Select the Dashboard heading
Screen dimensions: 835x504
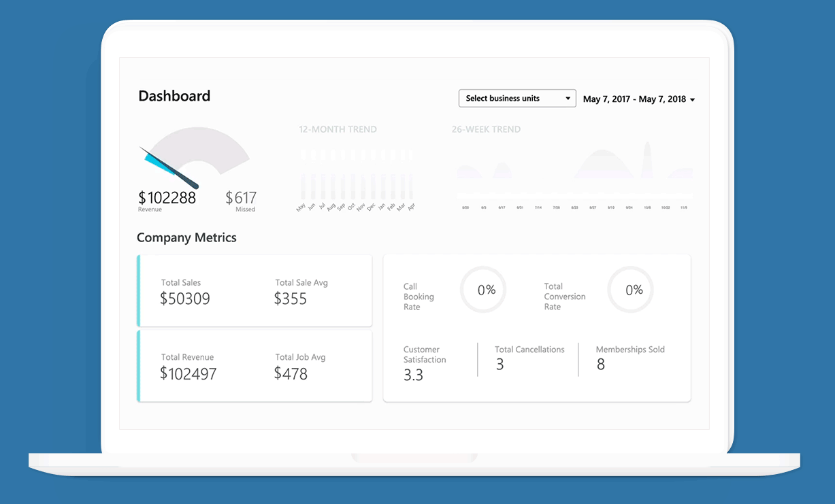click(x=174, y=96)
